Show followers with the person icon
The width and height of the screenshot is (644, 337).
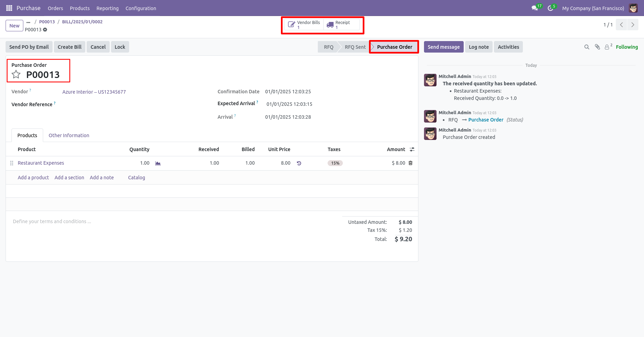[x=608, y=47]
